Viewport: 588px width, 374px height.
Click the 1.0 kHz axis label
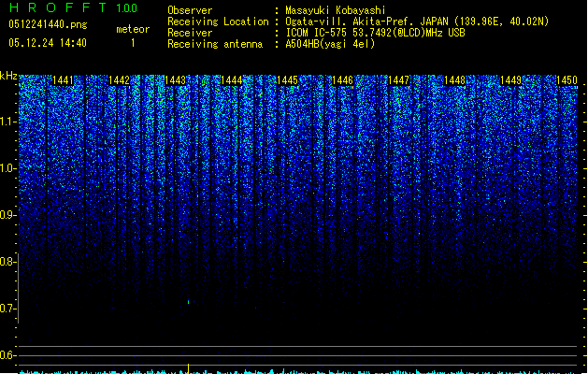(7, 168)
